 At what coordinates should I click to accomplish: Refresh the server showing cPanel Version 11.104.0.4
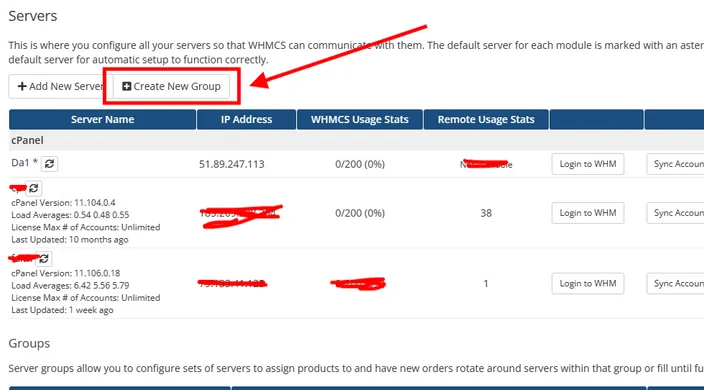click(34, 188)
